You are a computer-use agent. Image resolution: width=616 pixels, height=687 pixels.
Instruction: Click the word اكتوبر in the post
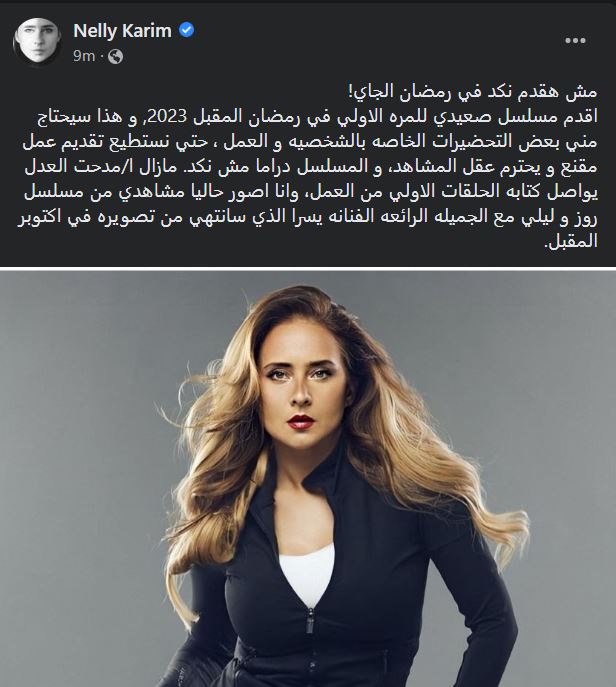point(39,217)
